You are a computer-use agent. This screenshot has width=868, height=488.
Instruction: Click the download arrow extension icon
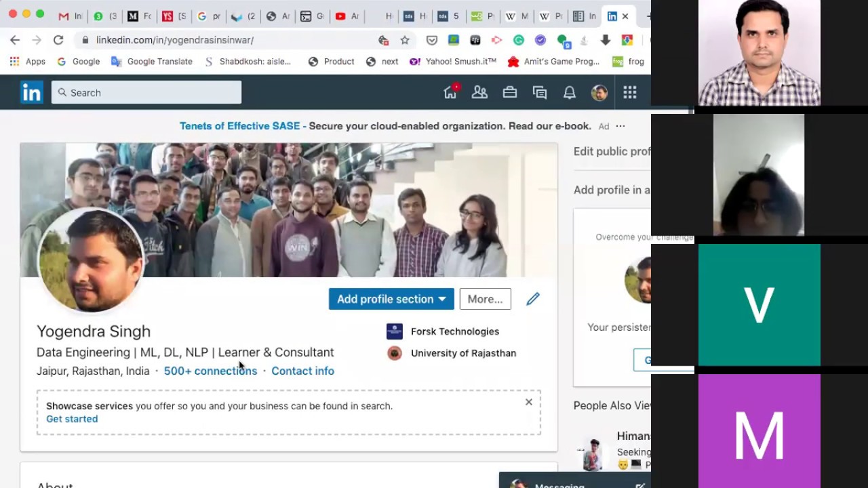(606, 40)
